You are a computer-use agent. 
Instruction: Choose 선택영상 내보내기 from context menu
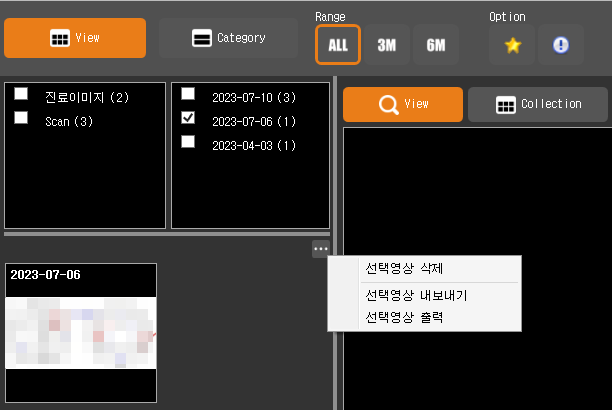coord(416,296)
